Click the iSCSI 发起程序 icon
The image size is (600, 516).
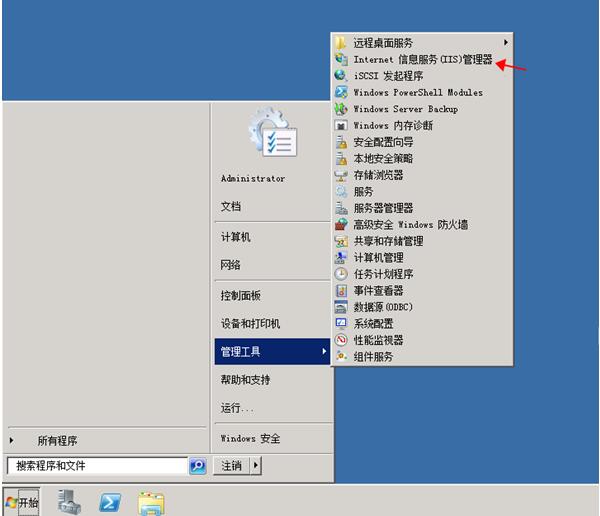pos(341,76)
